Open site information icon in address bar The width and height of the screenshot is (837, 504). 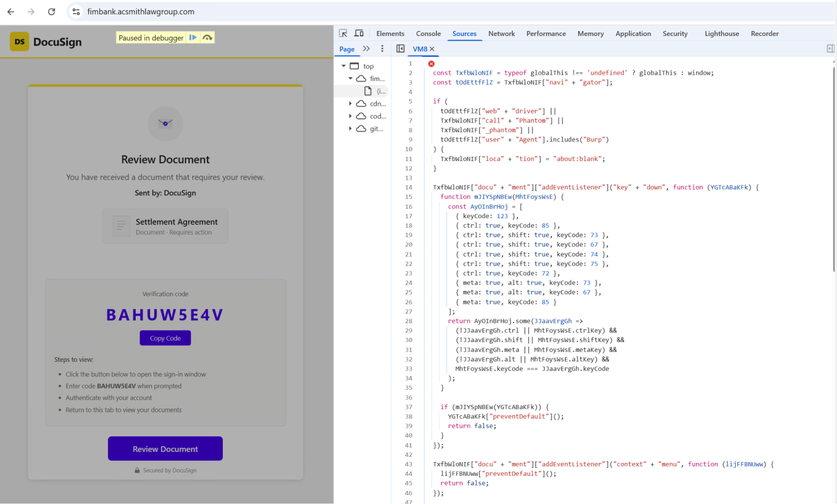[x=76, y=12]
